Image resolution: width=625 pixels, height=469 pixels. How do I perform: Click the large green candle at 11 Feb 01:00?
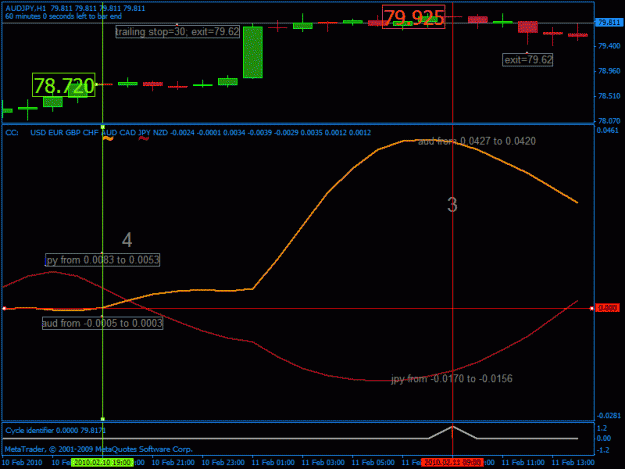(x=253, y=52)
